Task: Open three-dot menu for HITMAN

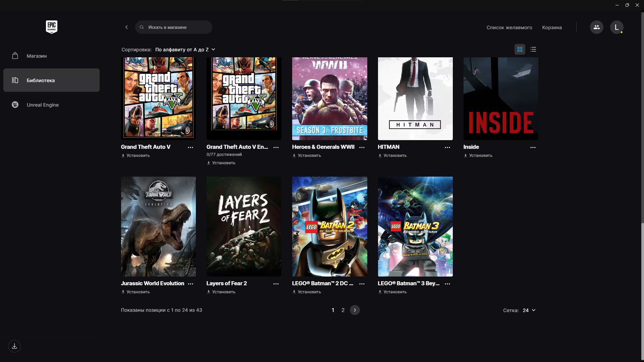Action: click(x=447, y=147)
